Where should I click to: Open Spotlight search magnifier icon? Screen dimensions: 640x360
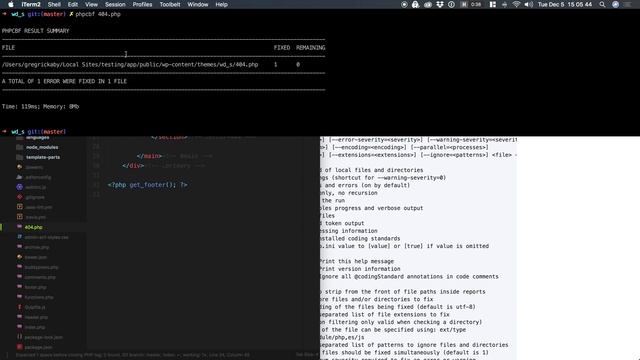(602, 4)
